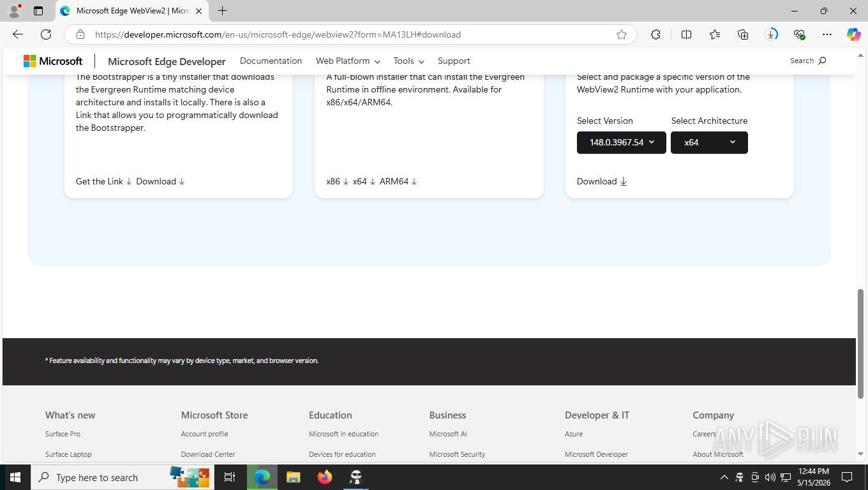Viewport: 868px width, 490px height.
Task: Open the Extensions puzzle icon
Action: 655,34
